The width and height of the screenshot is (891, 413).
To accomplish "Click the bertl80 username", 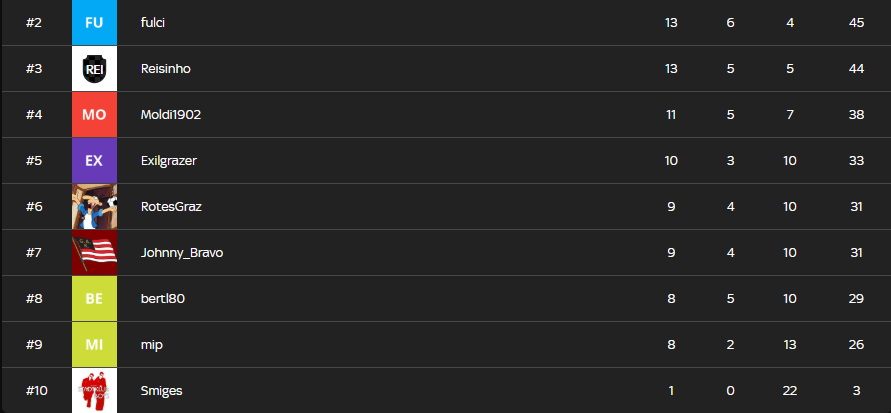I will [x=163, y=299].
